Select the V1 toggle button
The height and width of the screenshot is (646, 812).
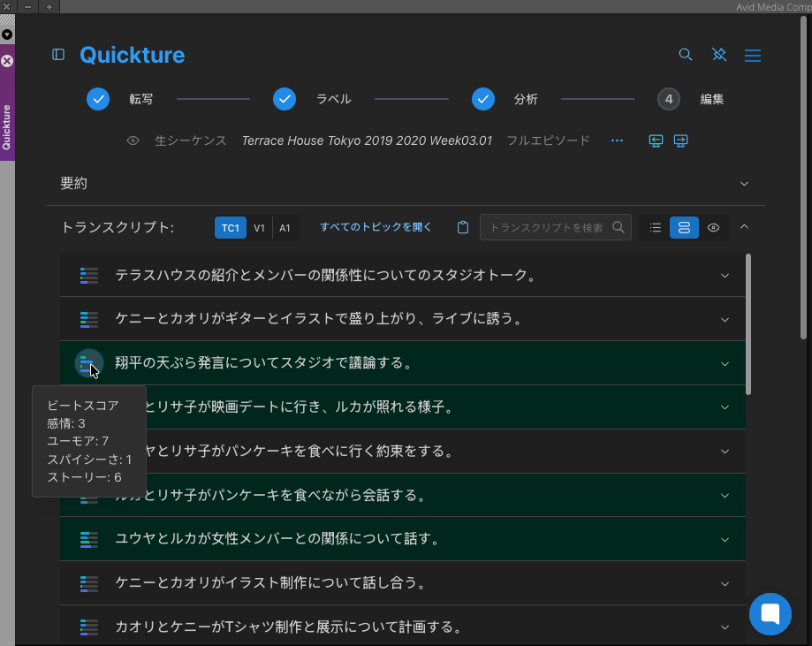(x=260, y=227)
